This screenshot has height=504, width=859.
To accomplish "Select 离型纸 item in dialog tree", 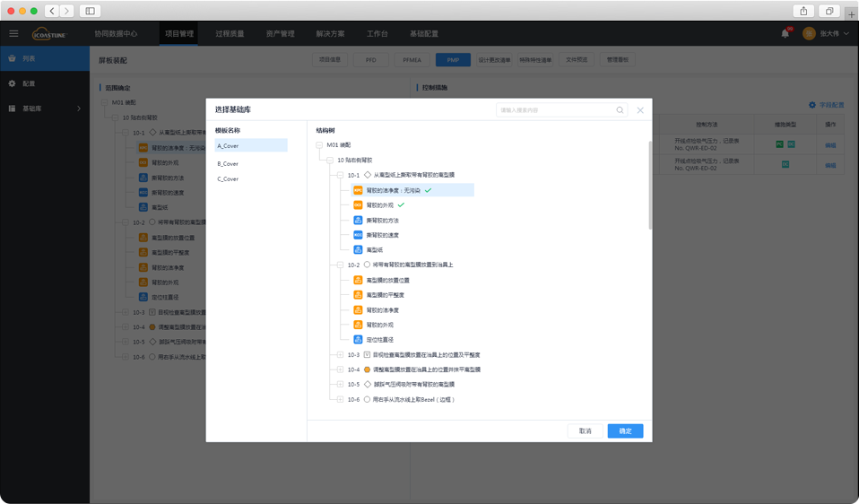I will 375,250.
